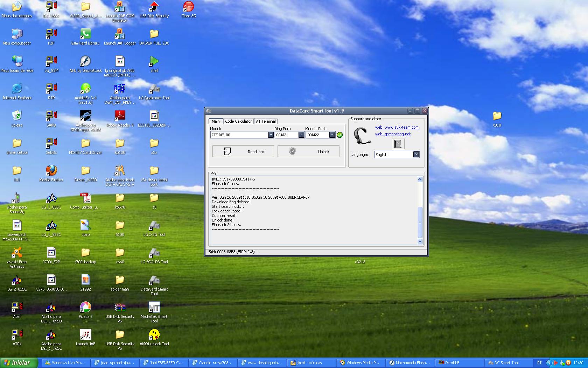Select the Atalho para GPGDragon icon
This screenshot has width=588, height=368.
[85, 121]
